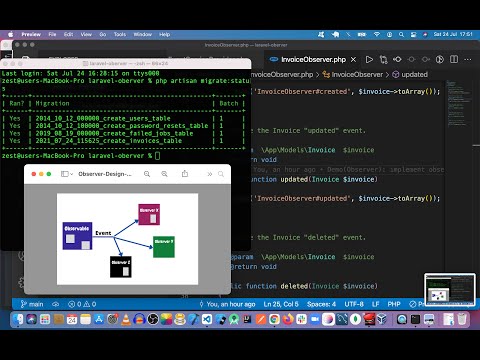480x360 pixels.
Task: Click the Sat 24 Jul clock
Action: (x=453, y=34)
